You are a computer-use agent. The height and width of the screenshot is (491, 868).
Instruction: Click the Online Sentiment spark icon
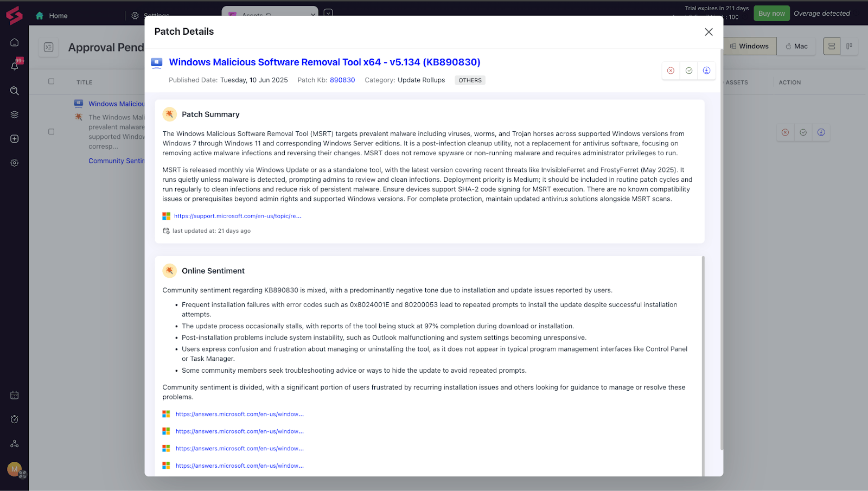pyautogui.click(x=170, y=270)
